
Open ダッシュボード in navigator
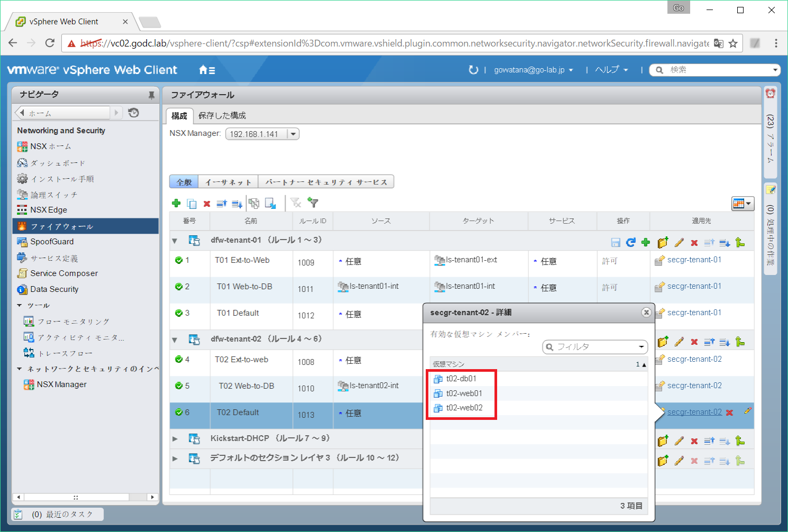(51, 163)
